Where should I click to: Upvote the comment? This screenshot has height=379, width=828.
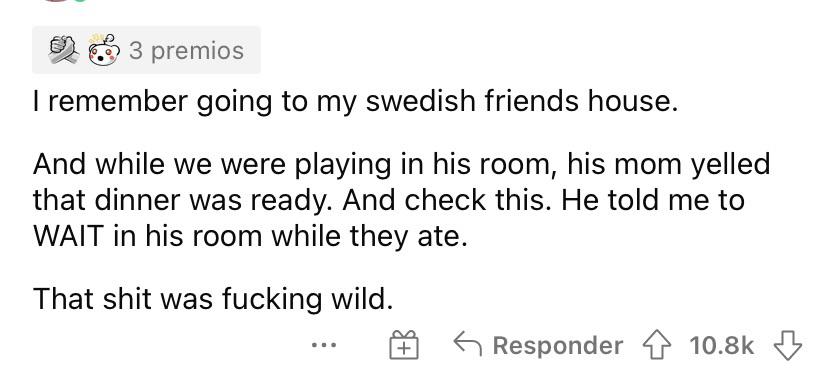[657, 346]
